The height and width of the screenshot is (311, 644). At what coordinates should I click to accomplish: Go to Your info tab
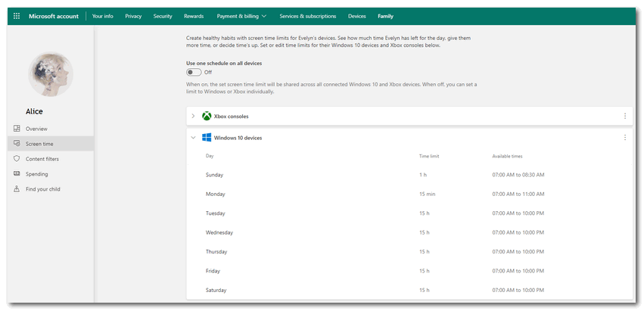point(103,16)
